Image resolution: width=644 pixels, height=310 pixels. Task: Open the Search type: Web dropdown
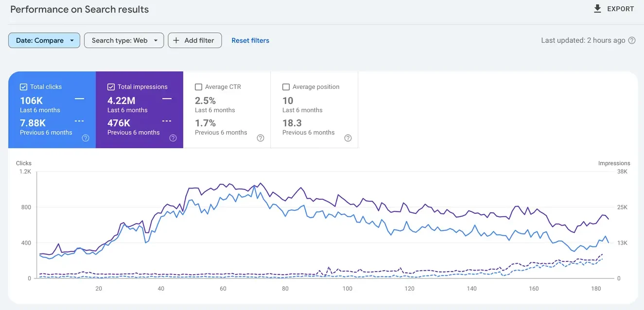tap(124, 40)
